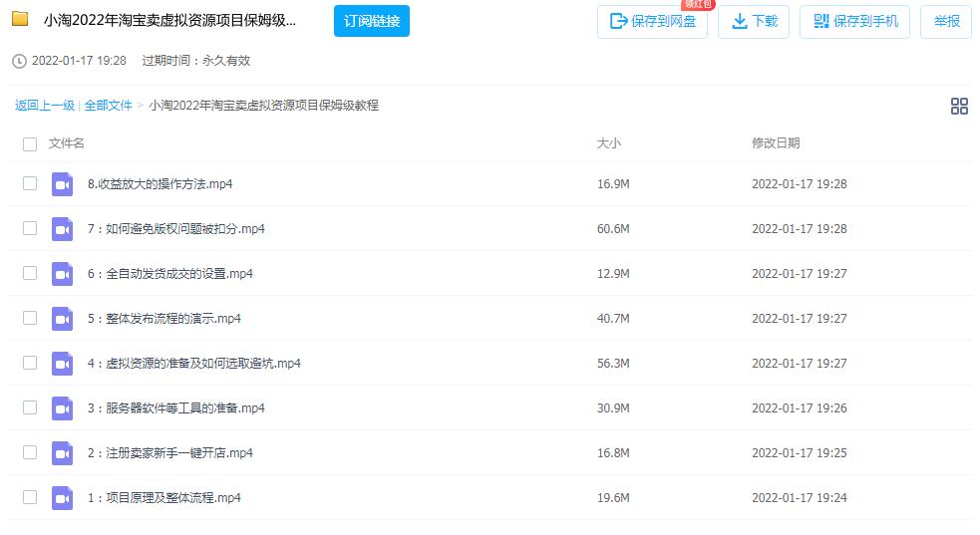
Task: Click the folder title 小淘2022年淘宝卖虚拟资源项目保姆级...
Action: (170, 21)
